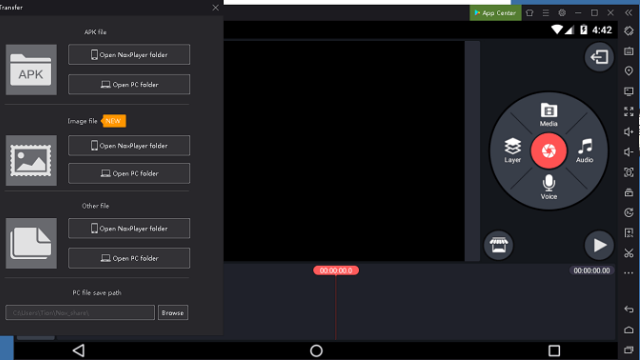The height and width of the screenshot is (360, 640).
Task: Open Nox system settings gear
Action: pos(562,13)
